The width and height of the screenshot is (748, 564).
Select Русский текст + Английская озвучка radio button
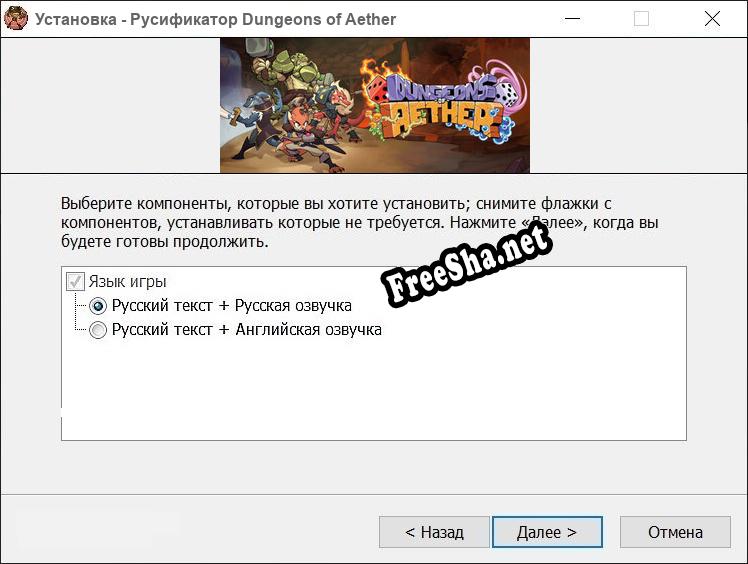[x=98, y=330]
